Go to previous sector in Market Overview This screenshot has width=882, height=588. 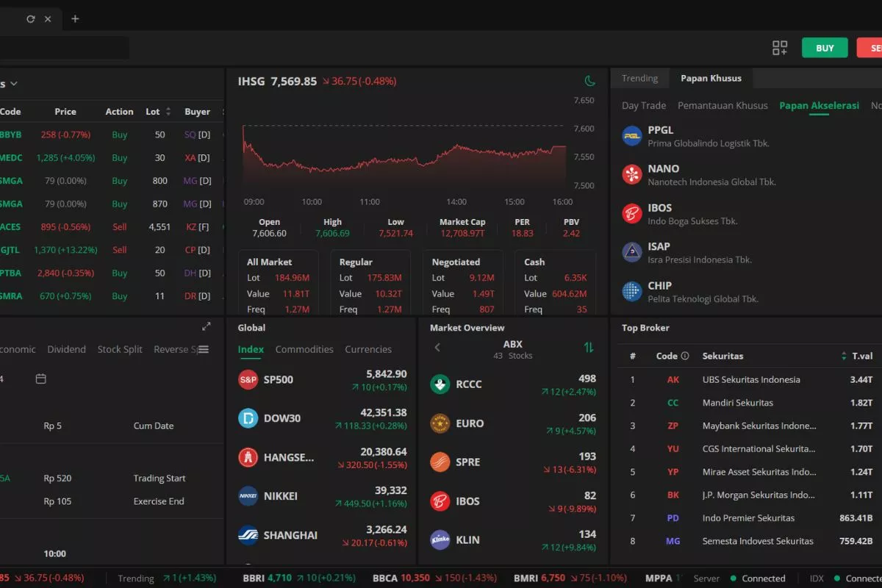[x=437, y=347]
